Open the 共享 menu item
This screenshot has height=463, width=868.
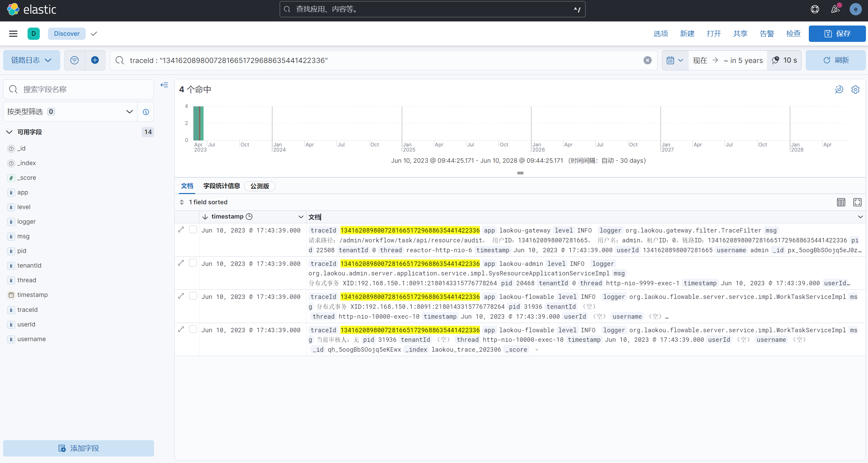(x=740, y=34)
